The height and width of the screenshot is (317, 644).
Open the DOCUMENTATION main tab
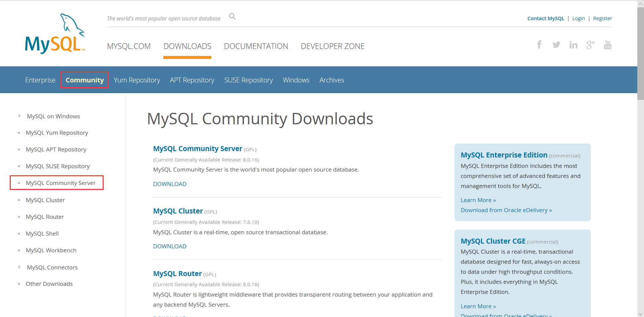[256, 46]
